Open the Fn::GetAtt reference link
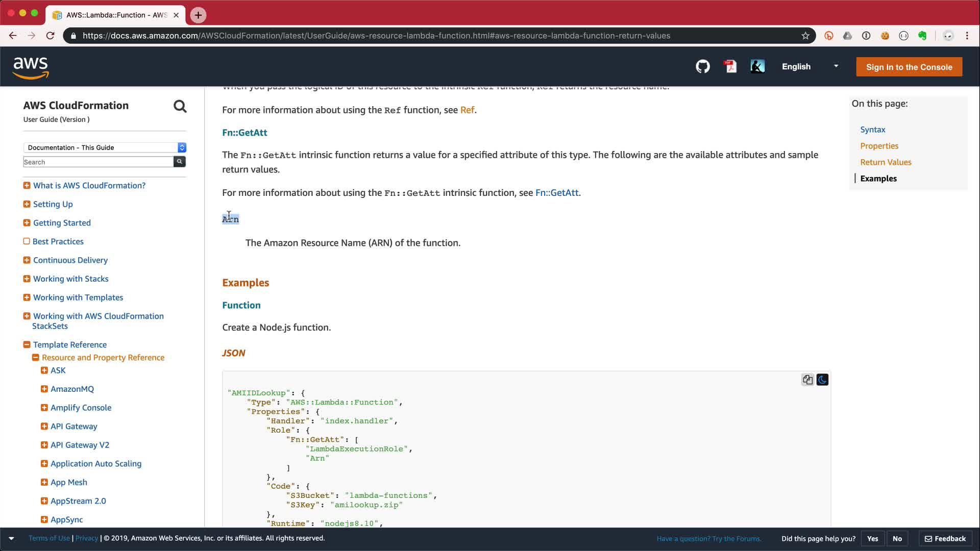 [x=557, y=193]
